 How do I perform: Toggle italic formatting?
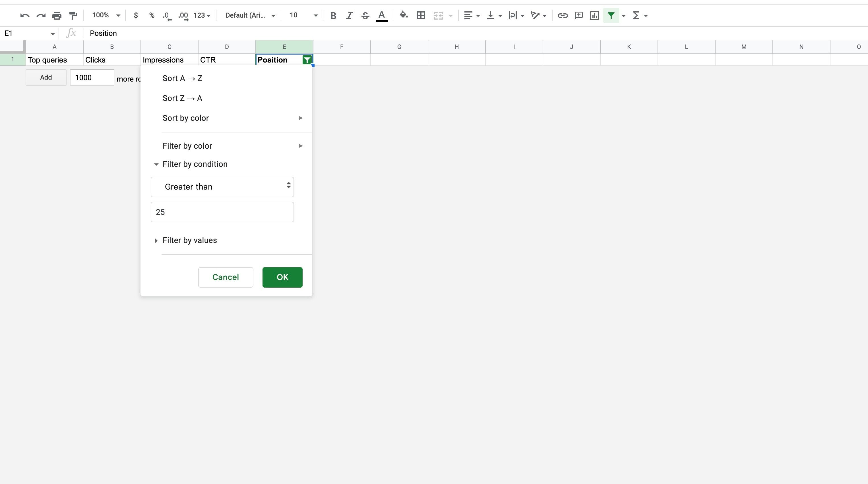(x=350, y=16)
